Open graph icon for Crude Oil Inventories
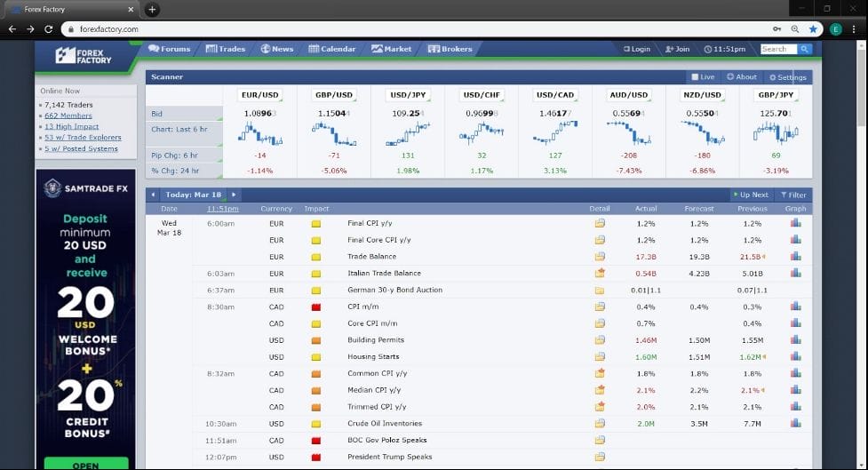Screen dimensions: 868x470 click(x=795, y=424)
